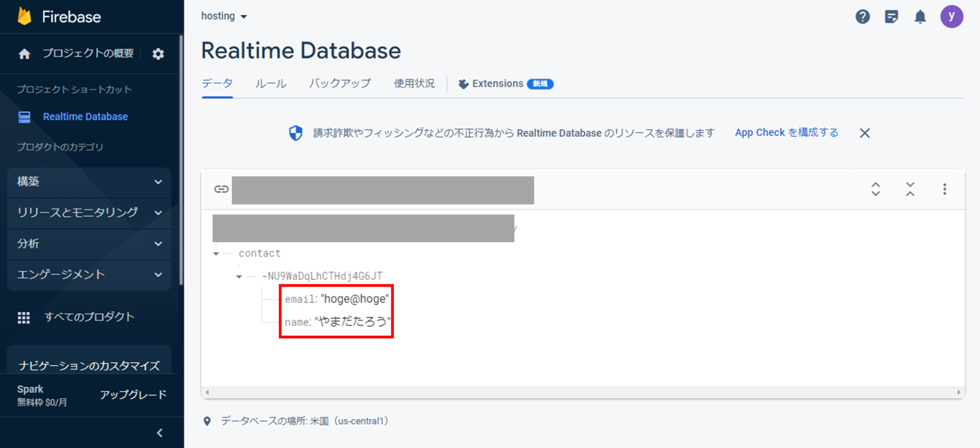Open the notifications bell

click(x=920, y=16)
